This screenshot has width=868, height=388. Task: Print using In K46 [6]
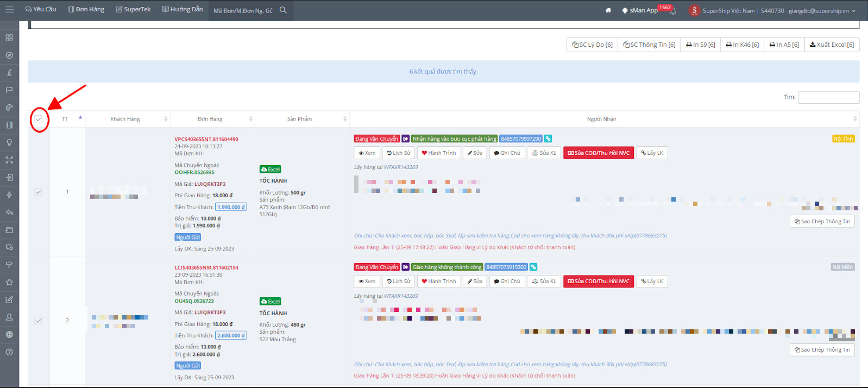pos(743,45)
